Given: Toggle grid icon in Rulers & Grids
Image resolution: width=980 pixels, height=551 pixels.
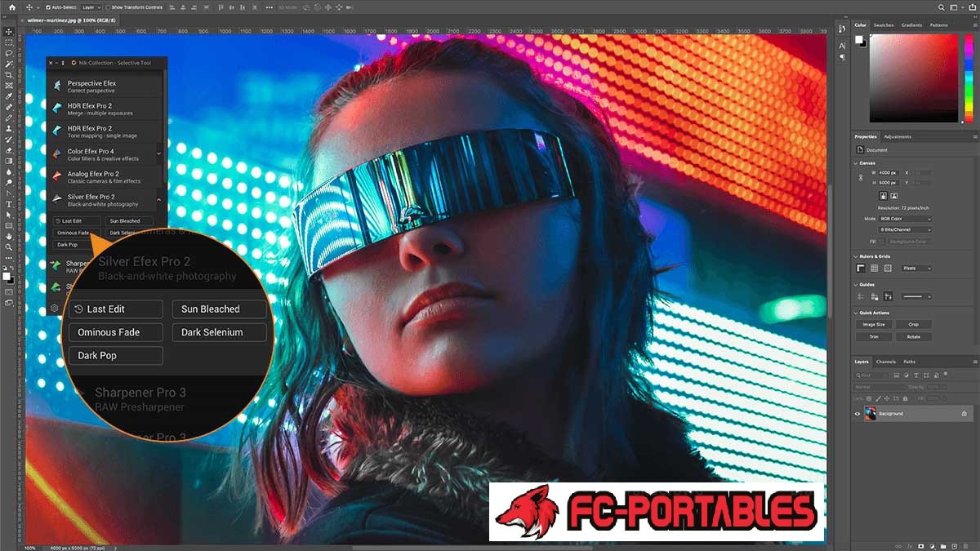Looking at the screenshot, I should tap(874, 268).
